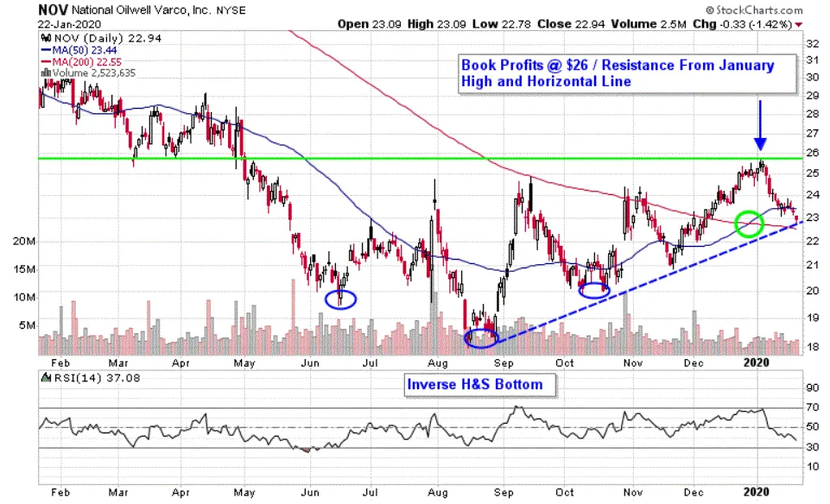Viewport: 830px width, 504px height.
Task: Click the candlestick icon beside NOV (Daily)
Action: [46, 38]
